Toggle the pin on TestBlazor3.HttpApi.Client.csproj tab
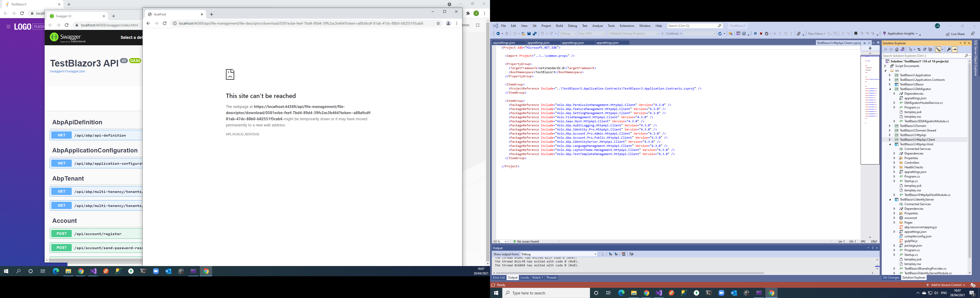Viewport: 980px width, 298px height. [864, 43]
